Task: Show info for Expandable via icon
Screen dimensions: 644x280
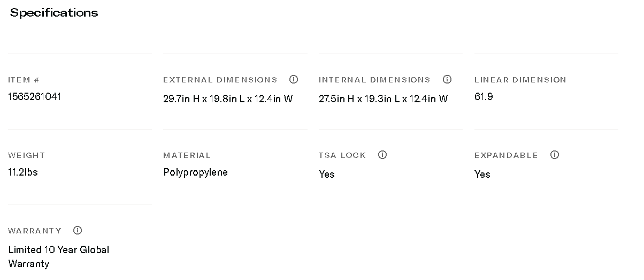Action: point(555,155)
